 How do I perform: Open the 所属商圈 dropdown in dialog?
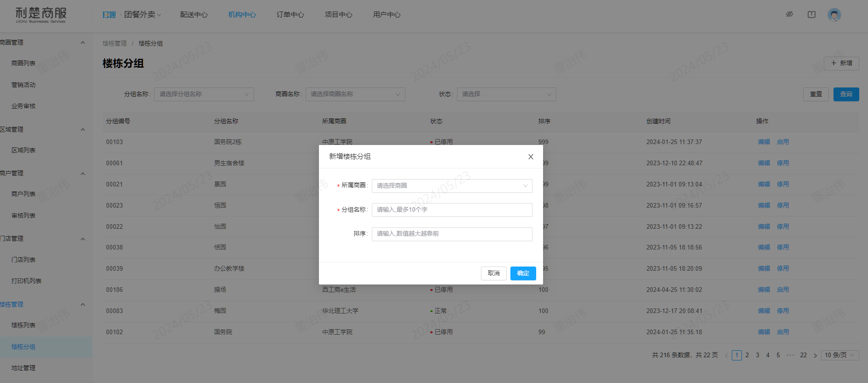pos(452,186)
